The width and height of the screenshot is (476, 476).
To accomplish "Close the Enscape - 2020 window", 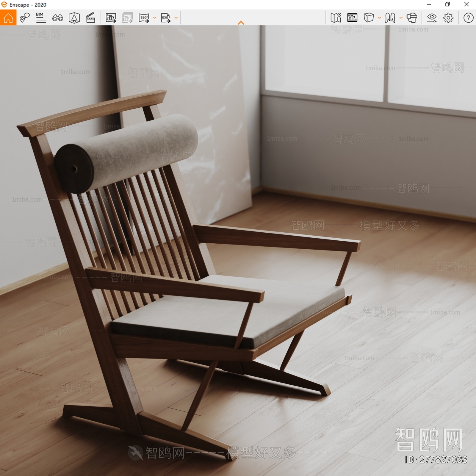I will (466, 4).
